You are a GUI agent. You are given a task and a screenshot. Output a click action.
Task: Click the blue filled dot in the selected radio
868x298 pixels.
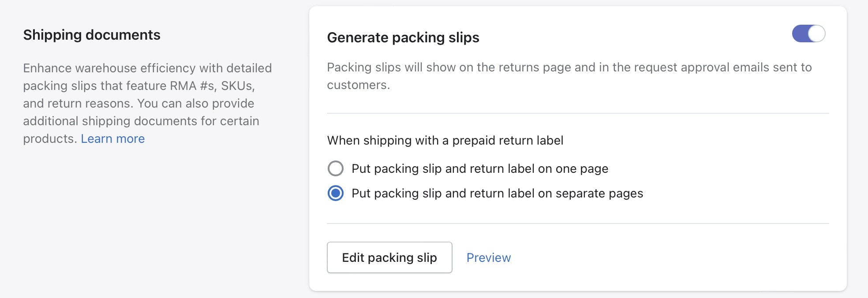coord(336,193)
